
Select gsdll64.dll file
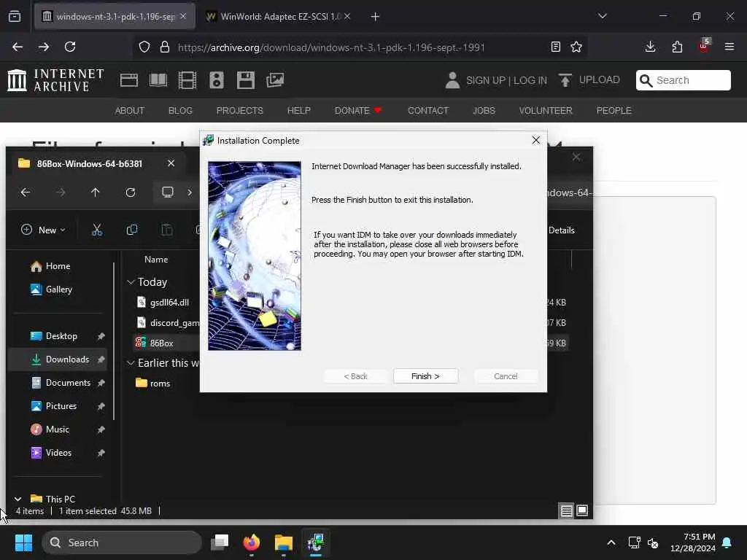pyautogui.click(x=164, y=303)
